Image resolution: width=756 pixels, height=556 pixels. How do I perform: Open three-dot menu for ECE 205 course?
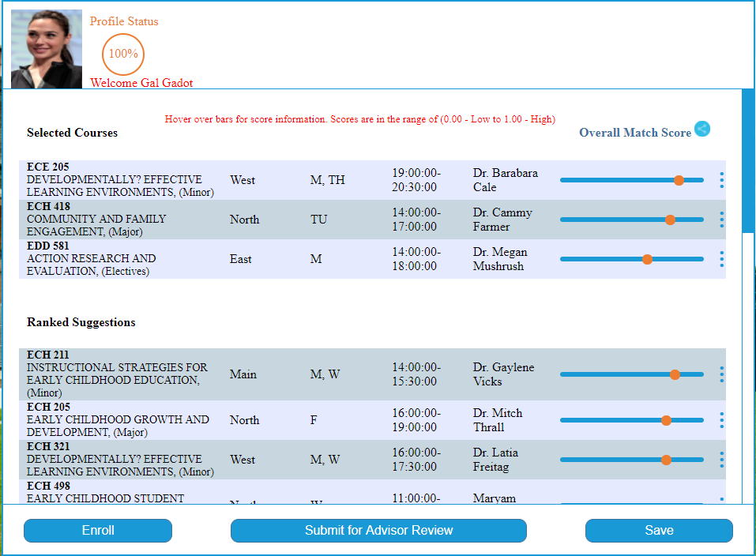721,180
